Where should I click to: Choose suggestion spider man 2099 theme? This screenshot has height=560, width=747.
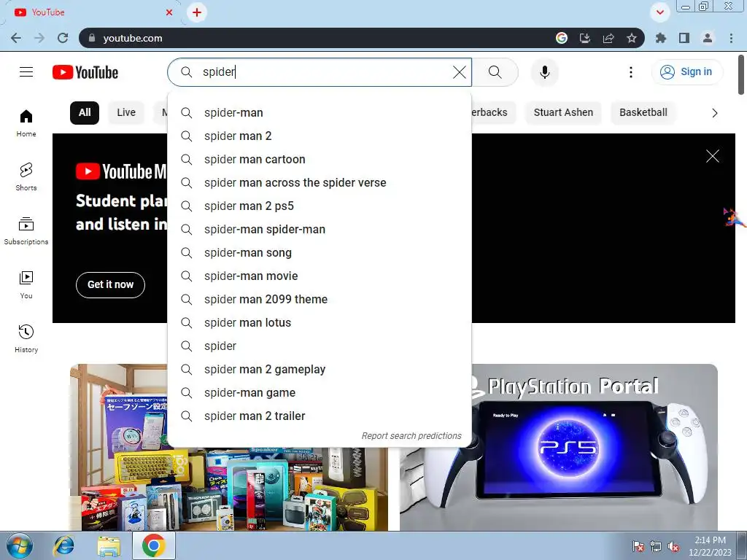320,300
